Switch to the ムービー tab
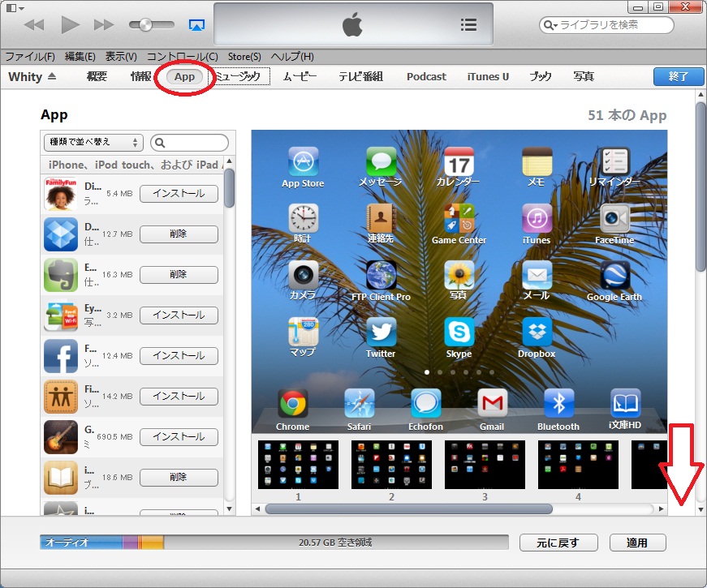This screenshot has height=588, width=707. [x=300, y=76]
